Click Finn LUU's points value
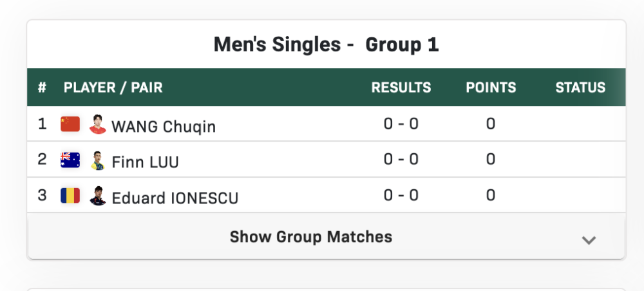The height and width of the screenshot is (291, 644). click(491, 159)
